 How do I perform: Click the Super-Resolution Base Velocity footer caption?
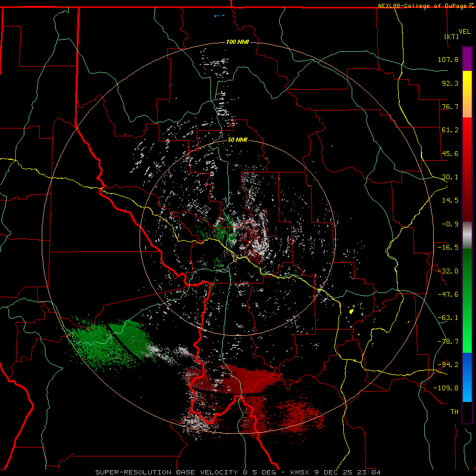coord(237,472)
